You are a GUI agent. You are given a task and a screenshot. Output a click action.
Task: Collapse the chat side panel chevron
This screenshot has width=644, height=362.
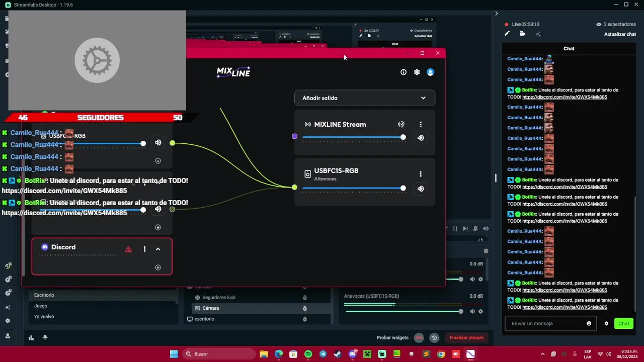pyautogui.click(x=496, y=14)
